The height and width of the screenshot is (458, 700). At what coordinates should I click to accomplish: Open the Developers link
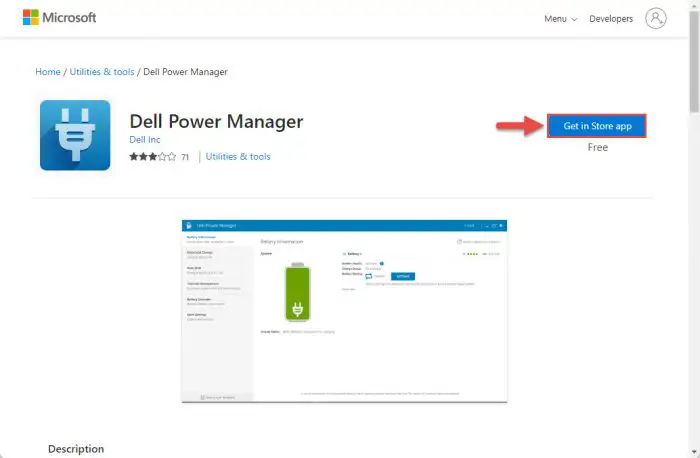point(610,19)
